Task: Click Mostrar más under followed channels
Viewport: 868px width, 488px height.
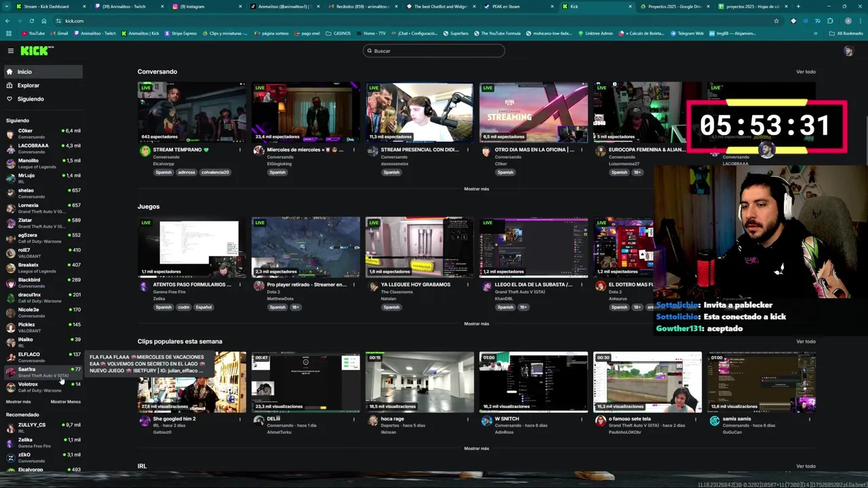Action: pyautogui.click(x=18, y=402)
